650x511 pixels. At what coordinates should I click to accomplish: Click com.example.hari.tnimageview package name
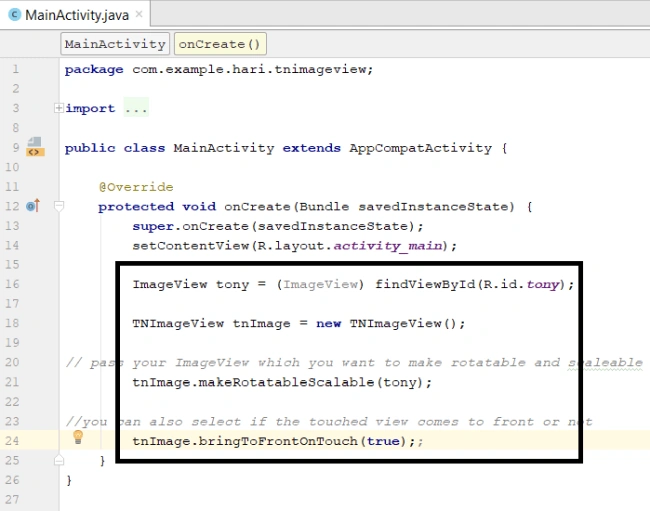click(250, 69)
